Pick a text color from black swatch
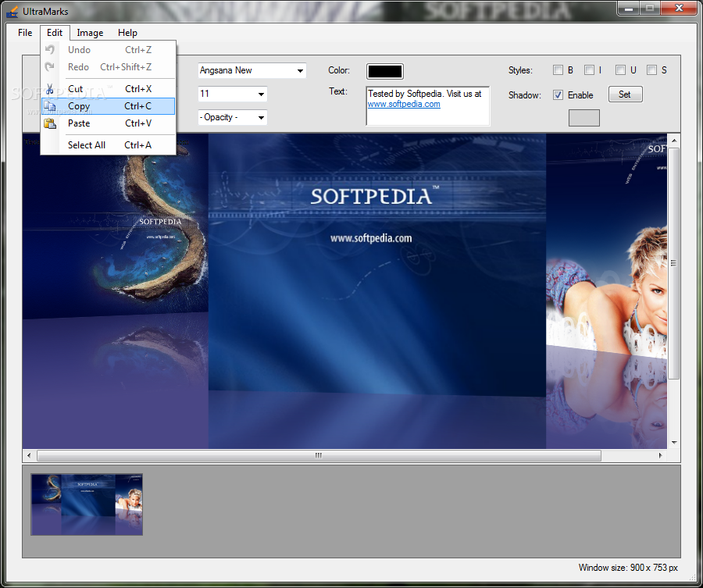 click(x=384, y=71)
